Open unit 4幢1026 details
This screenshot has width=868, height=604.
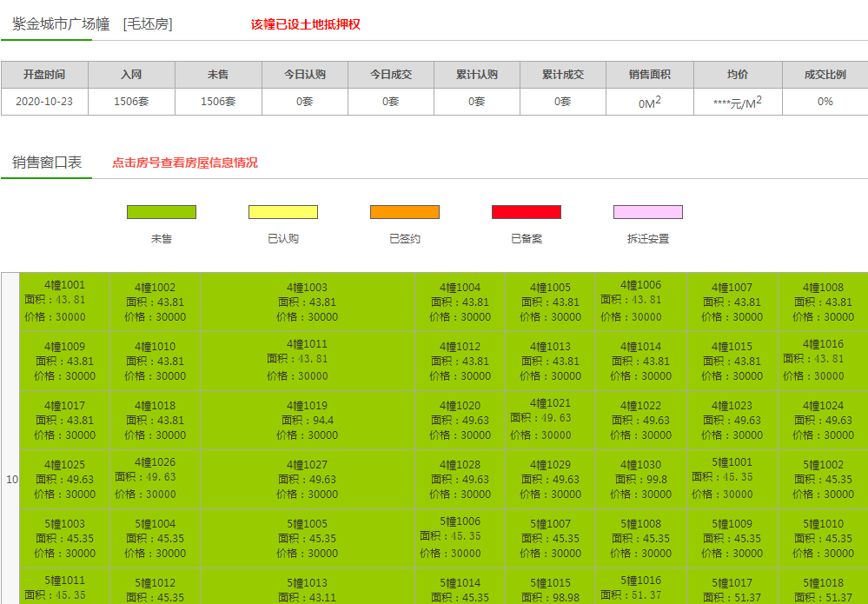click(155, 462)
